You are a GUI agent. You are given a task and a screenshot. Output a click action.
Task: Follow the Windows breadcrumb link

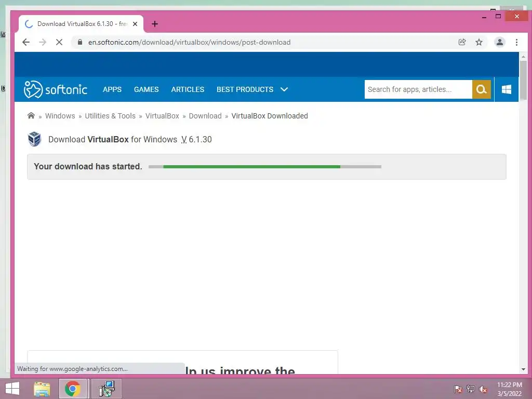coord(60,116)
